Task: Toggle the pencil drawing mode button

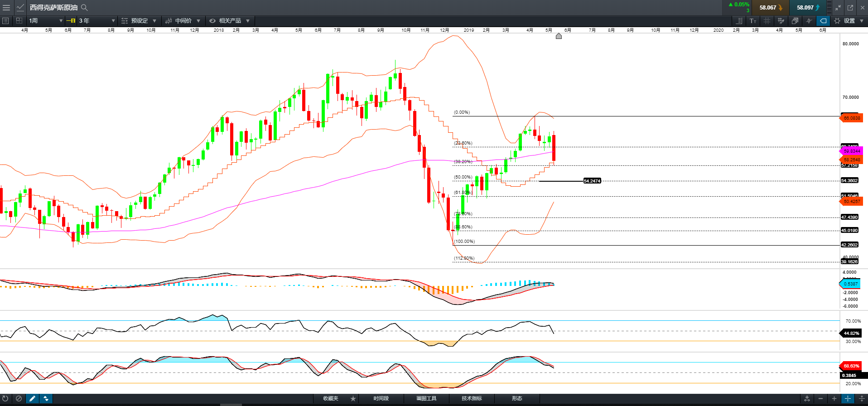Action: (32, 399)
